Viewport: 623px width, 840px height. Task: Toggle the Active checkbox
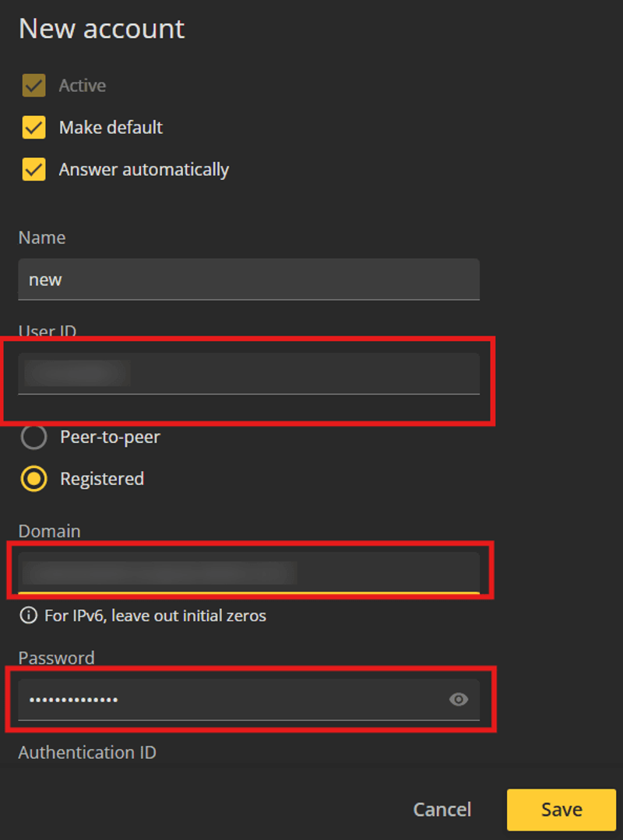[x=33, y=85]
